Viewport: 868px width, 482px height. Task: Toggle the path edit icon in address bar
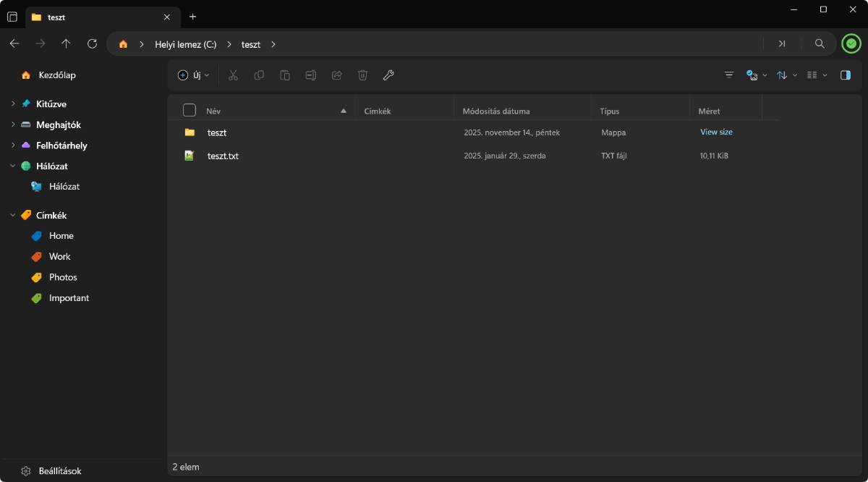[x=781, y=43]
